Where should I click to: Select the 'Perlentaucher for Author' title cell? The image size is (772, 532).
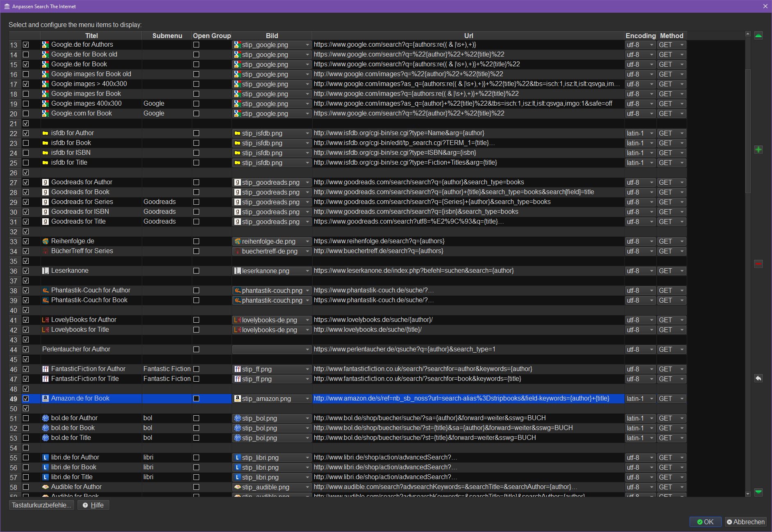(91, 349)
